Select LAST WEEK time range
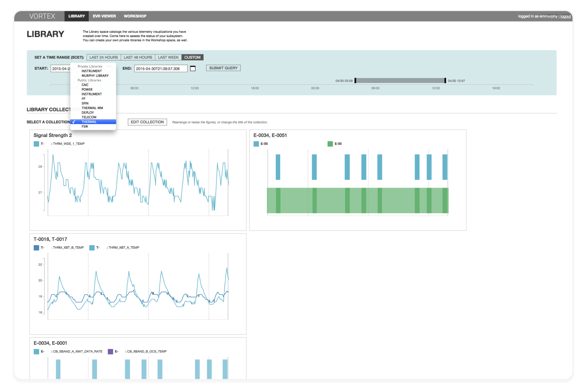Viewport: 584px width, 392px height. click(168, 57)
